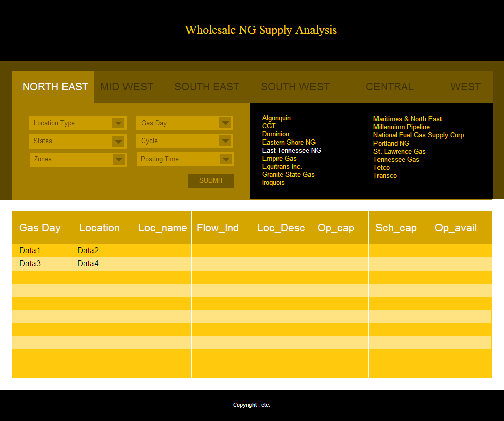
Task: Open the CGT pipeline link
Action: click(x=269, y=126)
